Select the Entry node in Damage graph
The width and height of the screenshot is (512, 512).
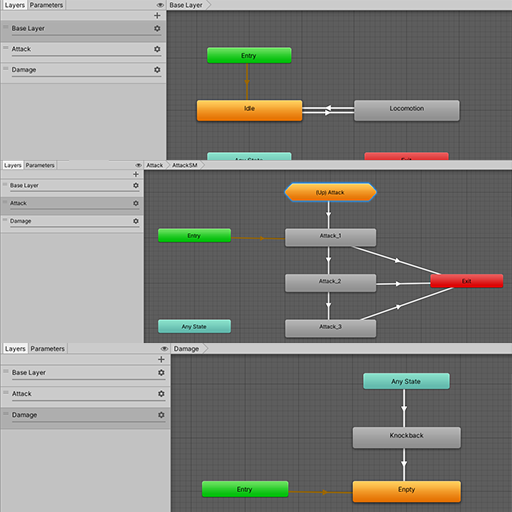[245, 489]
